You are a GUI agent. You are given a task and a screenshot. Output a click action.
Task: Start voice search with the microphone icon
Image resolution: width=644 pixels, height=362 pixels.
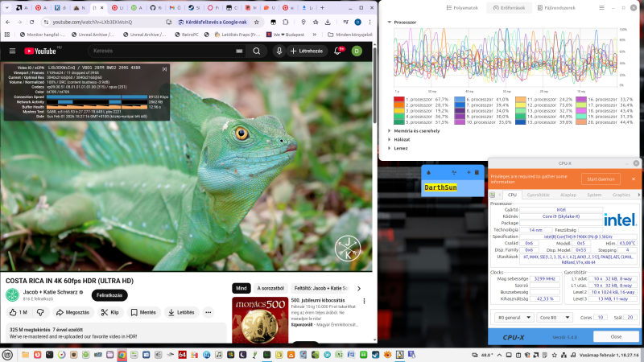click(x=279, y=51)
